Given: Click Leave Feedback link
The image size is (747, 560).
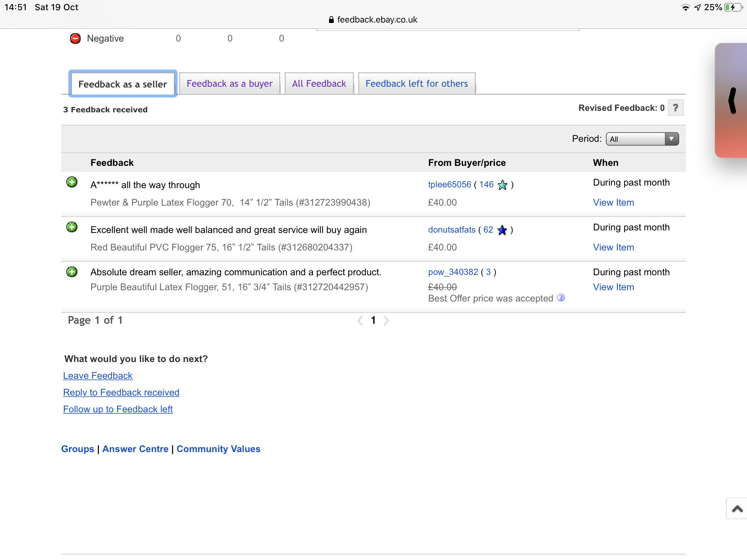Looking at the screenshot, I should 98,376.
